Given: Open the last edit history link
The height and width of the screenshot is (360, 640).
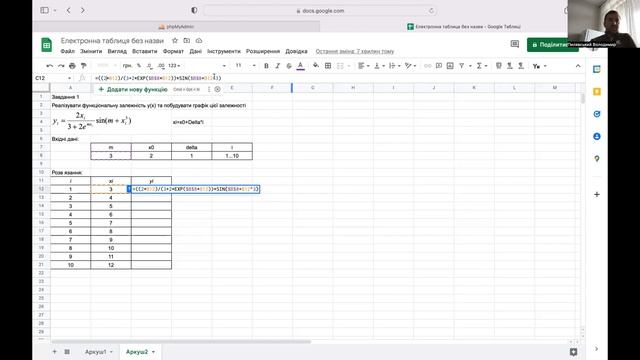Looking at the screenshot, I should (355, 51).
